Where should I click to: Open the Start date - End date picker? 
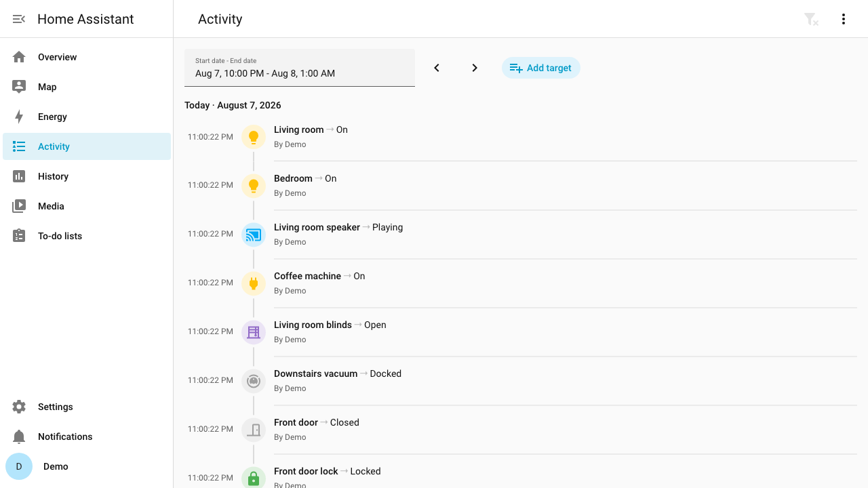(x=300, y=68)
